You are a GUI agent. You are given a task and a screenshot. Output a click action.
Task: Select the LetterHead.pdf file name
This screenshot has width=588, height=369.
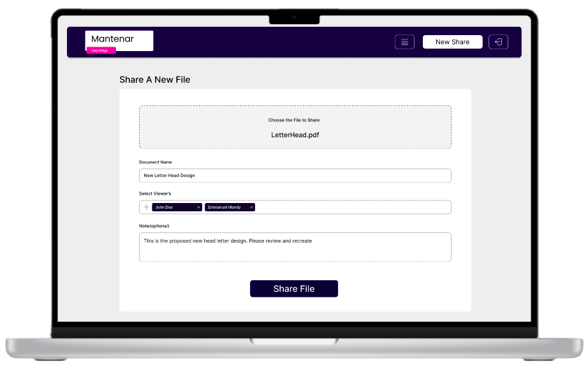294,135
